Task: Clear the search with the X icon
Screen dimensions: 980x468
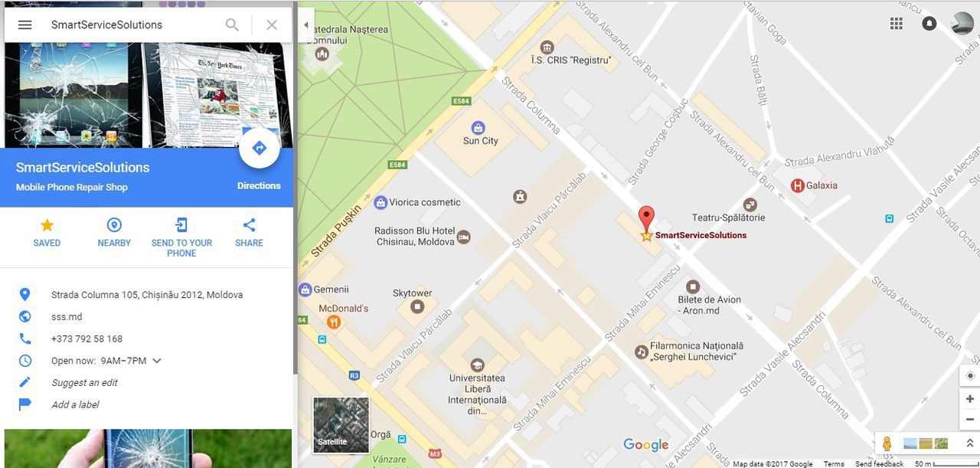Action: 272,25
